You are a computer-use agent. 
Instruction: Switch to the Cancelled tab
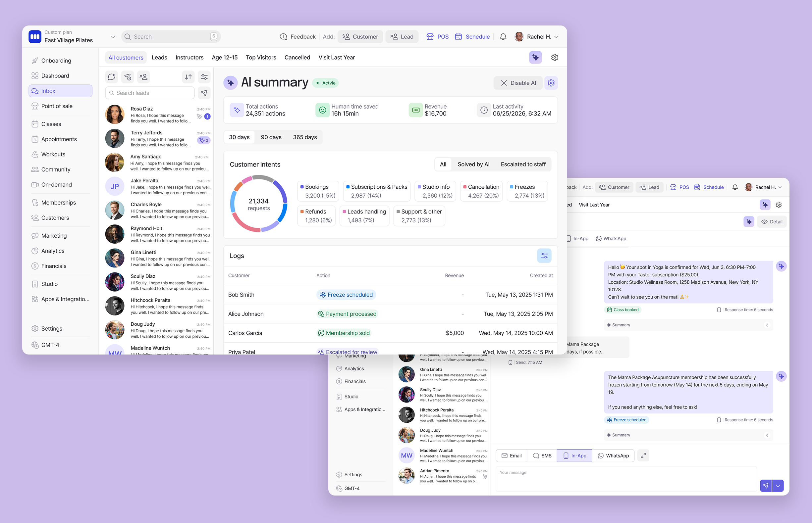point(297,57)
